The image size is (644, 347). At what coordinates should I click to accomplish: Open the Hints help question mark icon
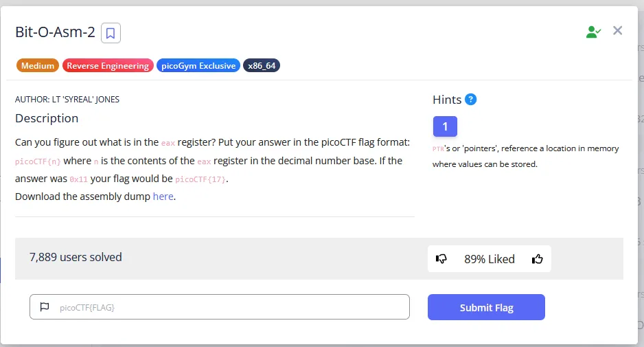click(470, 100)
